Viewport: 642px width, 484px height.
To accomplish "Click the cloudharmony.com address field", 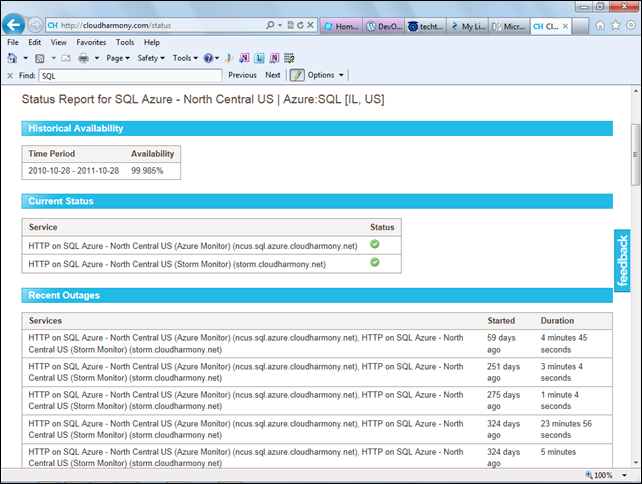I will click(156, 25).
